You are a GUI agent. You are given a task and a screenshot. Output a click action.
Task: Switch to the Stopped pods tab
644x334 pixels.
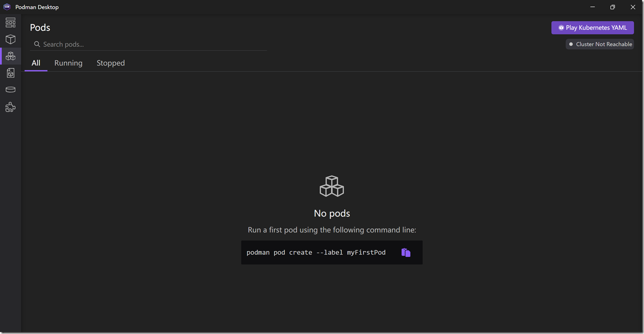pyautogui.click(x=110, y=63)
